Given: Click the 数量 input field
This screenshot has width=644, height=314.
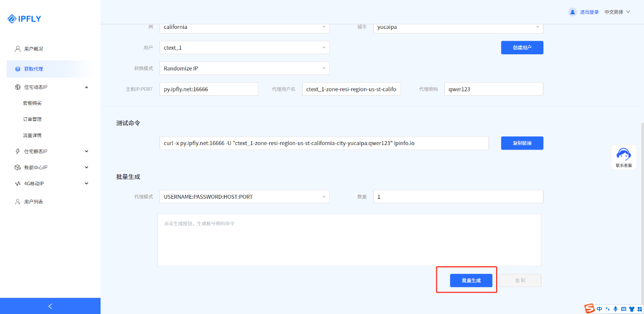Looking at the screenshot, I should click(x=458, y=197).
